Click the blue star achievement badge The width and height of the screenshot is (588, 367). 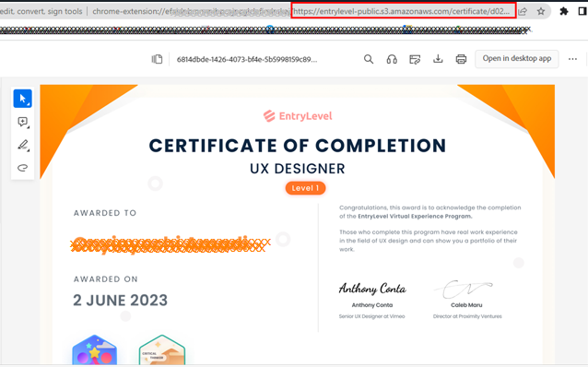[x=95, y=349]
